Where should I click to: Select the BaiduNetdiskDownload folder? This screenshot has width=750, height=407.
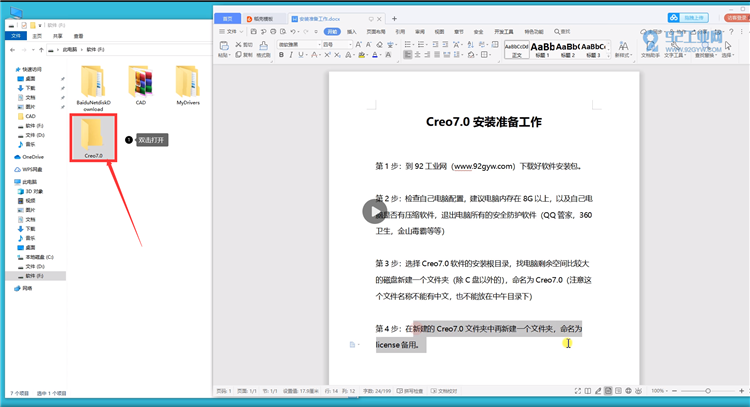[x=93, y=89]
